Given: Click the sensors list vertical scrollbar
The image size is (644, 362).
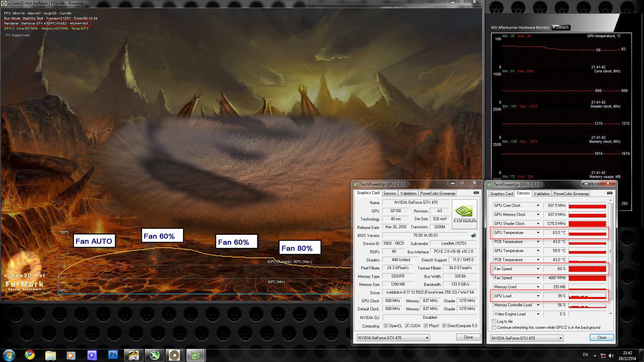Looking at the screenshot, I should 610,251.
